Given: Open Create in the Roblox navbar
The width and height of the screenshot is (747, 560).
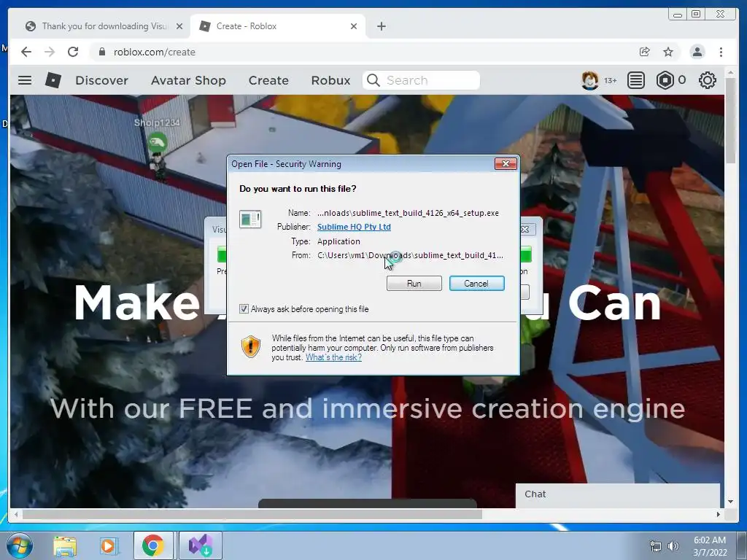Looking at the screenshot, I should click(x=268, y=80).
